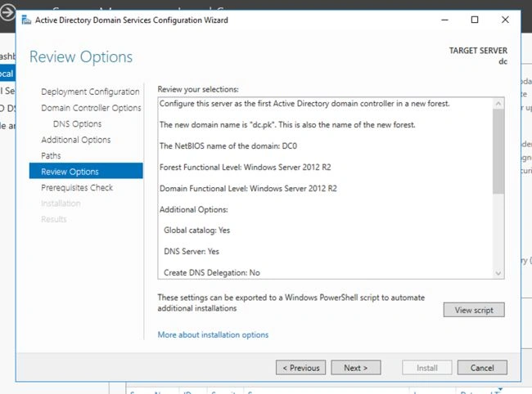Screen dimensions: 532x394
Task: Go to Deployment Configuration step
Action: click(90, 92)
